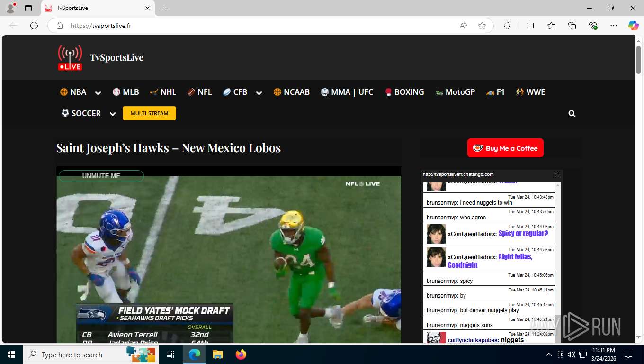
Task: Click taskbar clock showing 11:31 PM
Action: [604, 355]
